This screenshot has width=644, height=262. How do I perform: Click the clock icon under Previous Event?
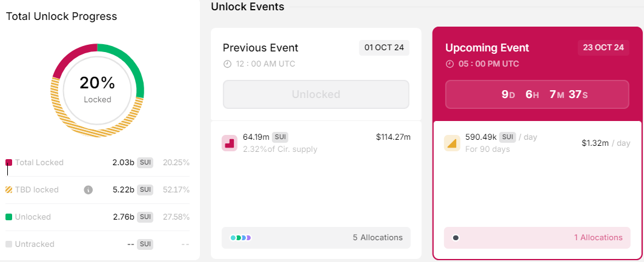(x=227, y=64)
